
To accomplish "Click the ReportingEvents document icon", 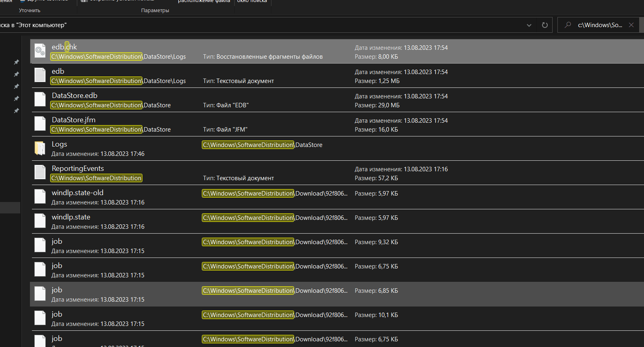I will [40, 172].
